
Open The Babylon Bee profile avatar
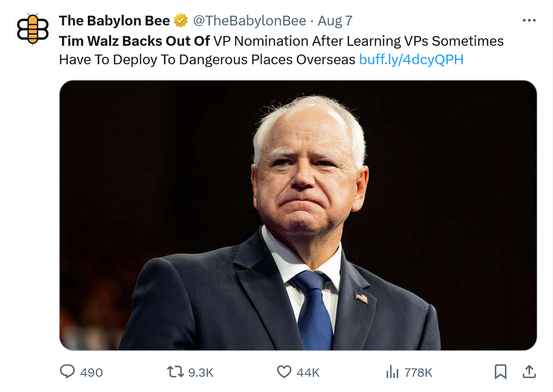[33, 29]
